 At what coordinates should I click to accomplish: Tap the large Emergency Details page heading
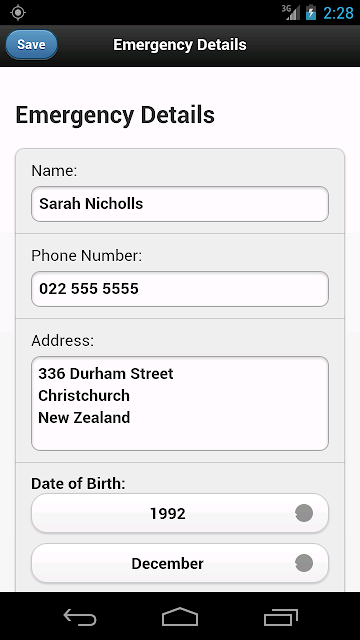pos(115,116)
